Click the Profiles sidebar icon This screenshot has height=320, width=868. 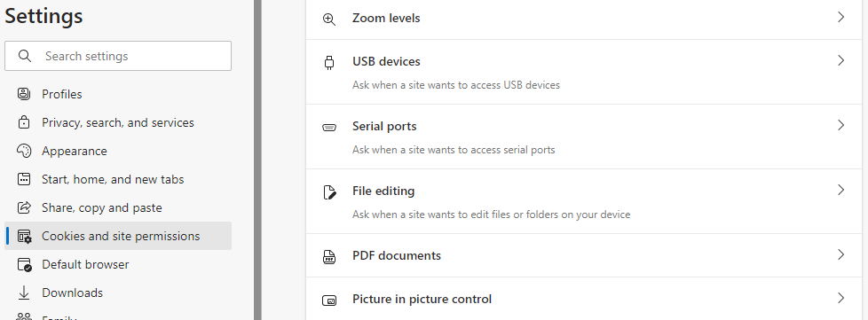(x=24, y=94)
